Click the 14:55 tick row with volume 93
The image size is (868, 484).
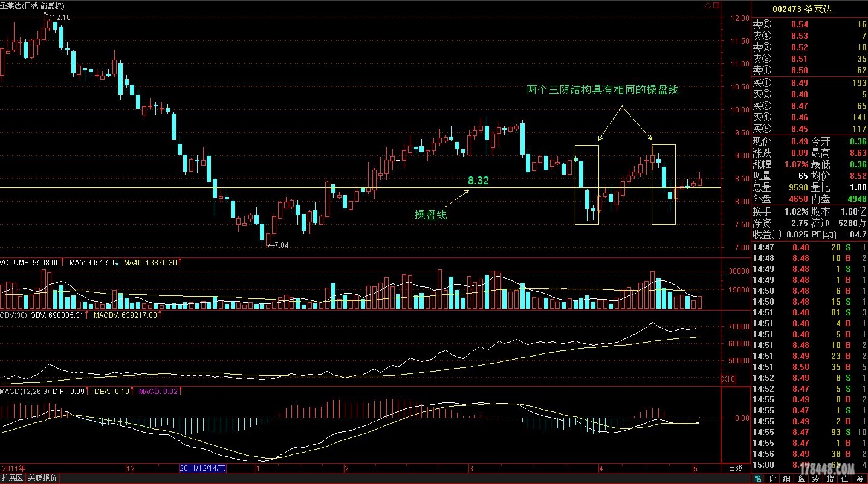pyautogui.click(x=809, y=432)
